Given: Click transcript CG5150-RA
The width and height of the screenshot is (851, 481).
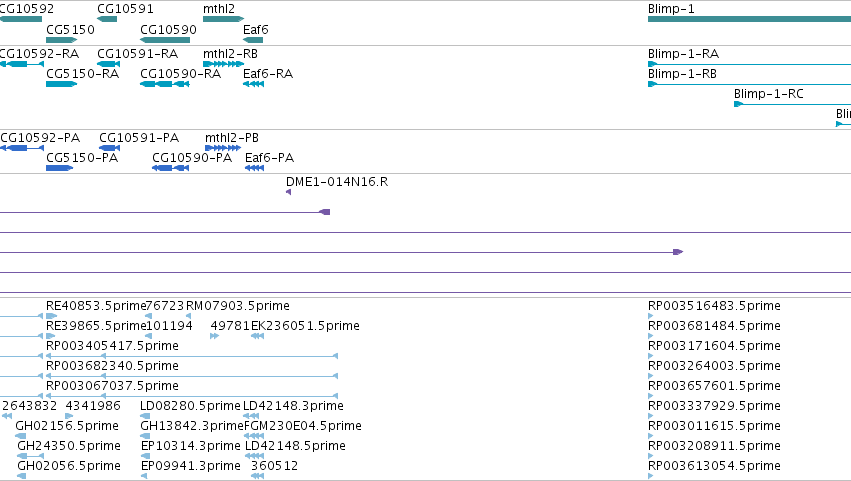Looking at the screenshot, I should coord(82,74).
